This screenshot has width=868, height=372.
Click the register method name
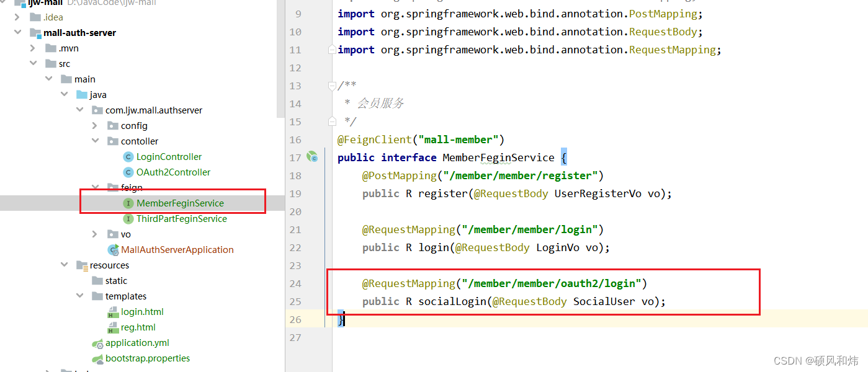(442, 193)
